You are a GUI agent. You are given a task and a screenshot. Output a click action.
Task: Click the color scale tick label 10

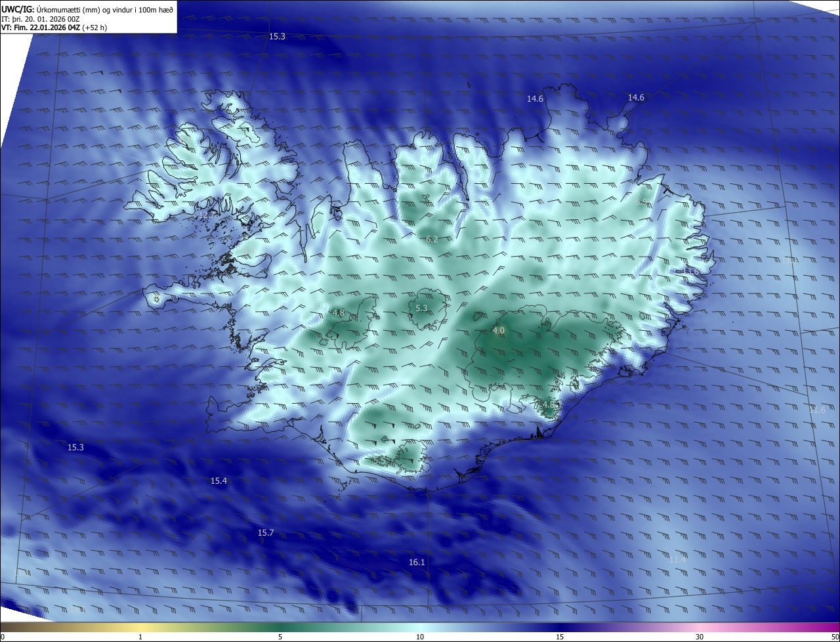420,637
